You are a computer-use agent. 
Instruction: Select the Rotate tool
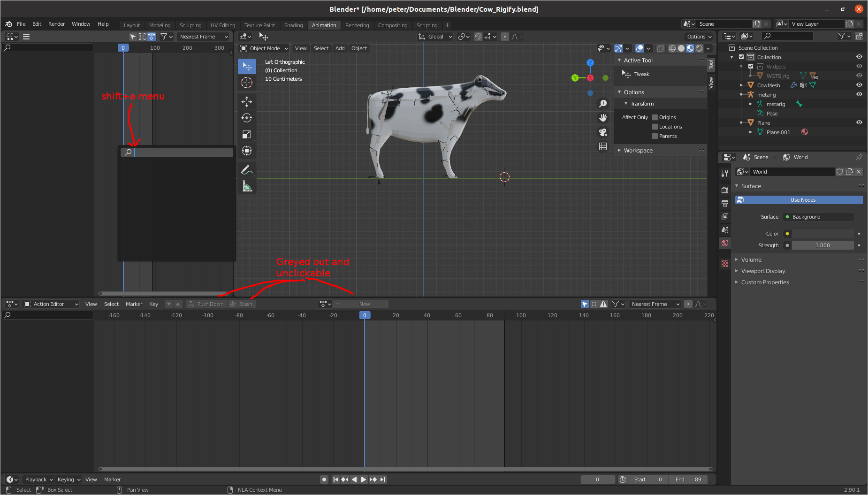click(247, 118)
